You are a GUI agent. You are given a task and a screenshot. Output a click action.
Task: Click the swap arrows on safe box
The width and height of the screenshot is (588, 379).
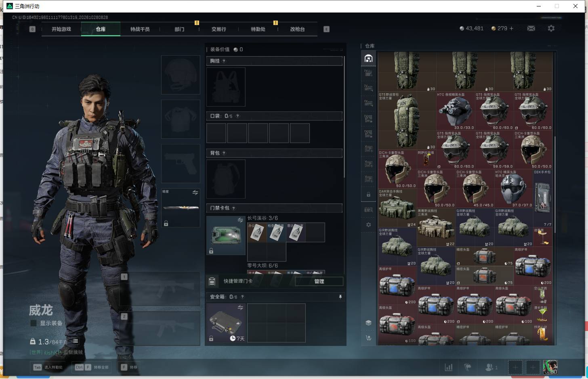click(240, 308)
